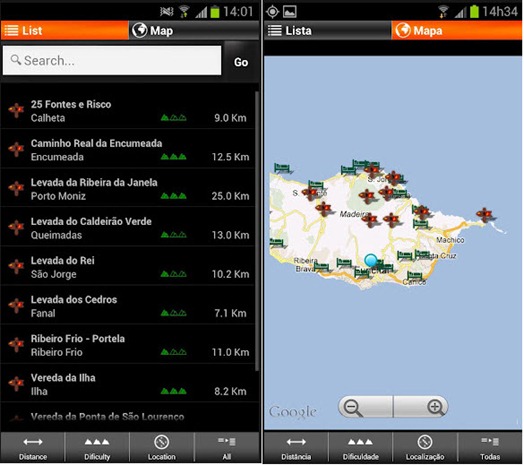The height and width of the screenshot is (465, 524).
Task: Open the Vereda da Ilha trail
Action: [128, 384]
